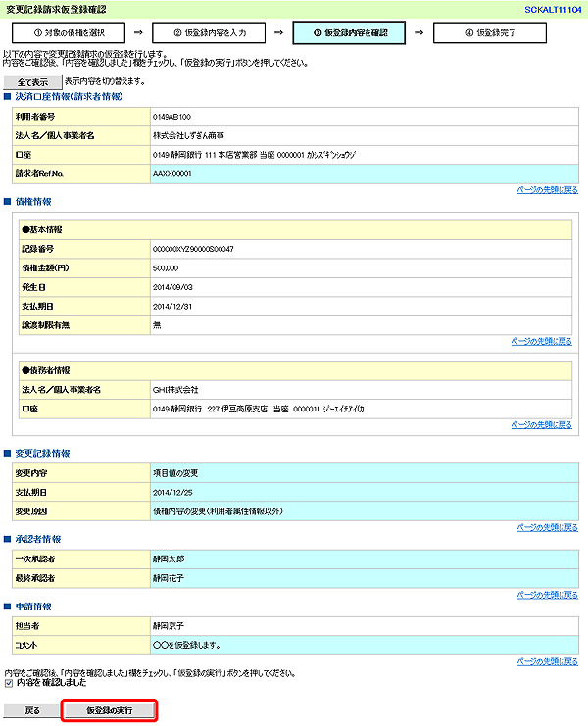Toggle the 内容を確認しました checkbox
This screenshot has height=726, width=588.
pos(9,684)
